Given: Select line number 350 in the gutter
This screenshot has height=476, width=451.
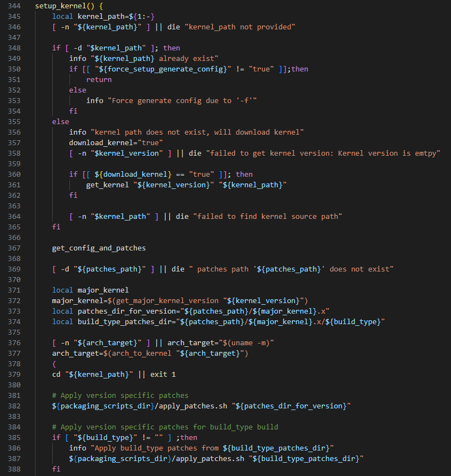Looking at the screenshot, I should point(15,69).
